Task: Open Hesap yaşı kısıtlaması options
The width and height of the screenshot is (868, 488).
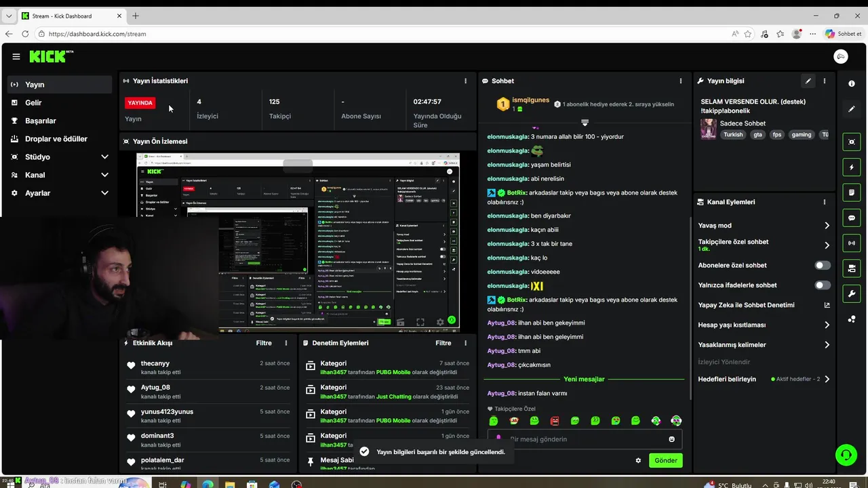Action: click(764, 325)
